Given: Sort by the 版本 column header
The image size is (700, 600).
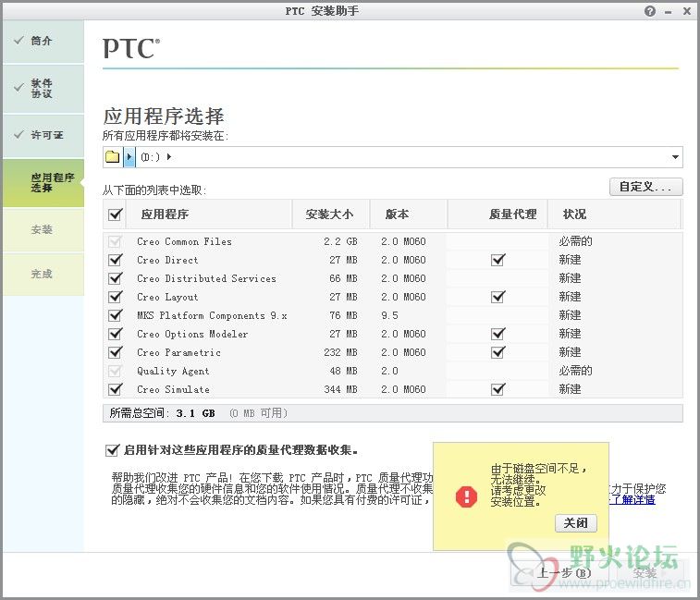Looking at the screenshot, I should pyautogui.click(x=408, y=214).
